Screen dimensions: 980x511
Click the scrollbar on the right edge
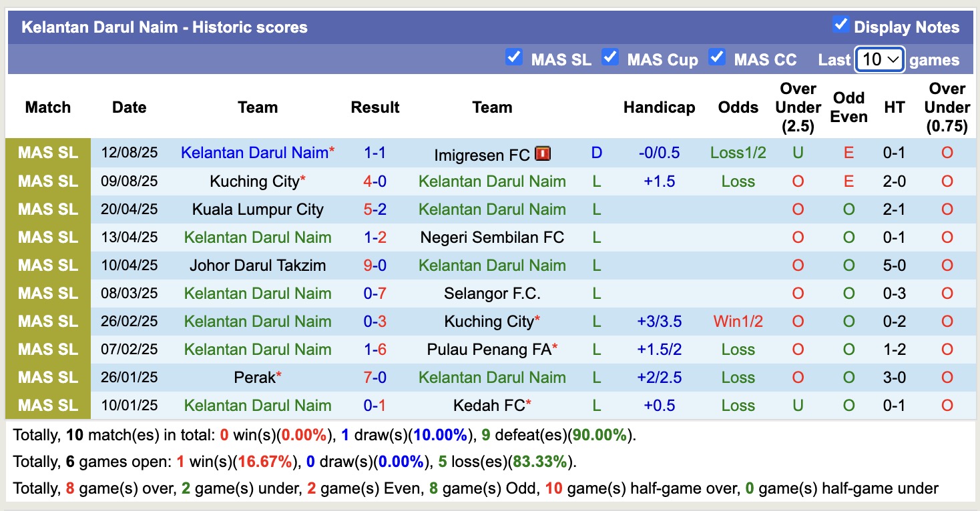click(x=975, y=255)
